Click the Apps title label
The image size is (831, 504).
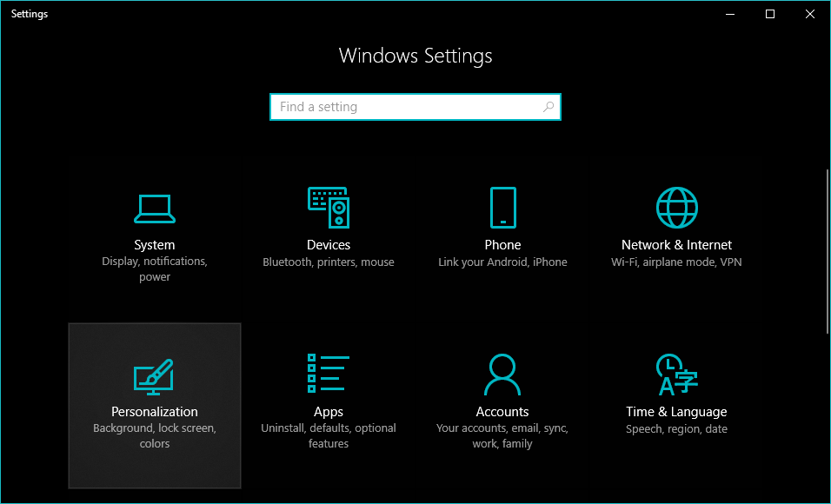coord(329,412)
